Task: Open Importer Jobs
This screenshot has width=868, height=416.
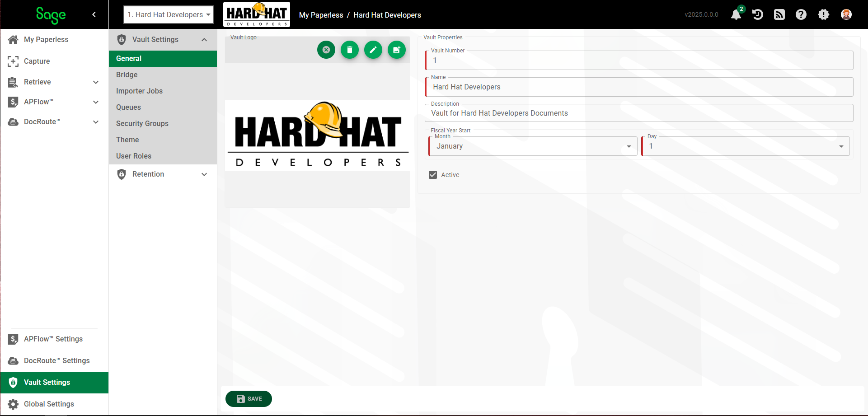Action: pos(163,91)
